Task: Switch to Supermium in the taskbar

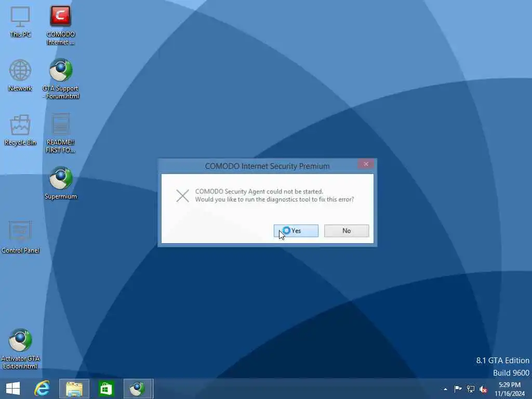Action: coord(138,389)
